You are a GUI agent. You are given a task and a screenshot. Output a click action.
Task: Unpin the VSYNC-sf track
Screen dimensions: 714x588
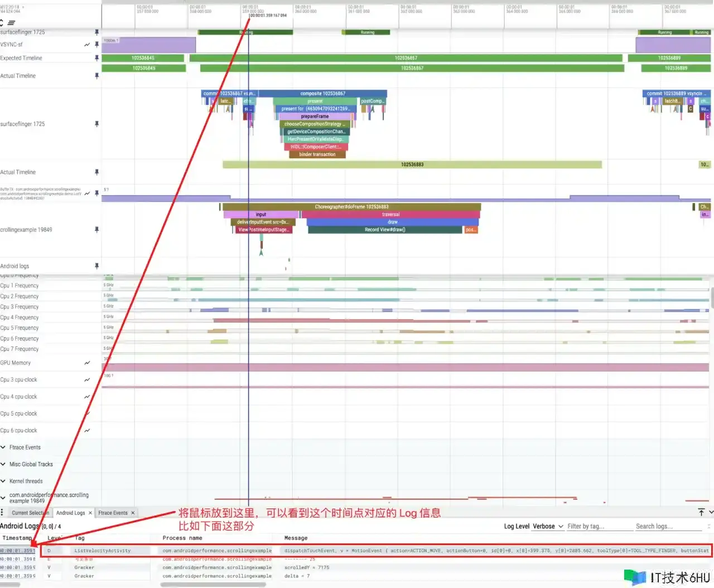97,45
